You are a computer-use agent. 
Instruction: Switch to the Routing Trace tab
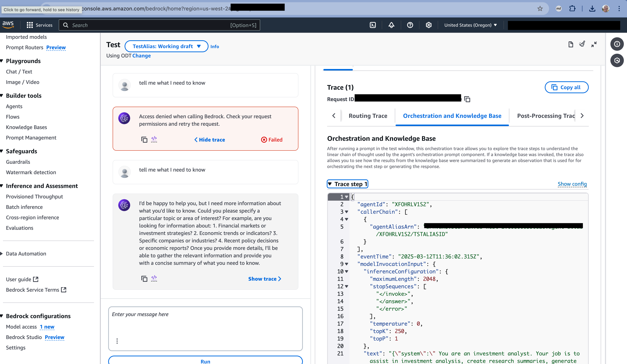[x=368, y=116]
